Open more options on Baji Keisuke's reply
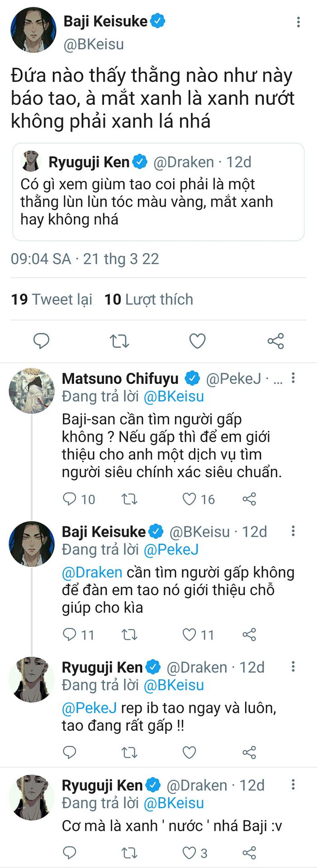Screen dimensions: 317x868 pos(293,531)
